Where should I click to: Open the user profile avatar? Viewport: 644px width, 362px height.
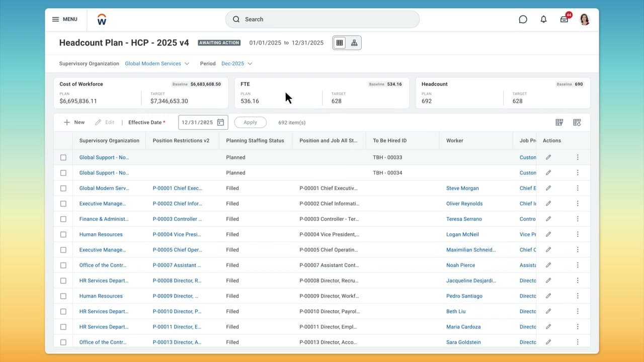pyautogui.click(x=585, y=19)
